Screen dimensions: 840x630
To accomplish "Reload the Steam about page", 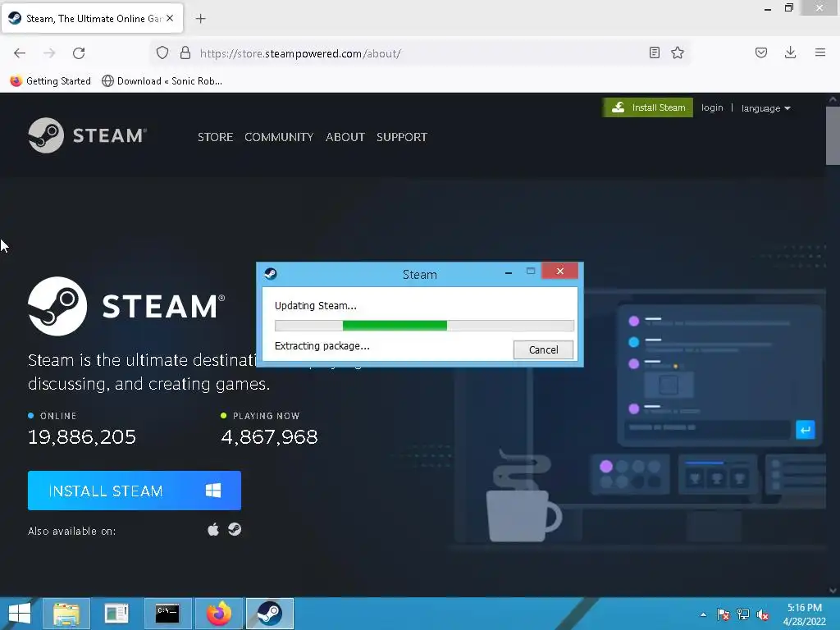I will [x=79, y=53].
